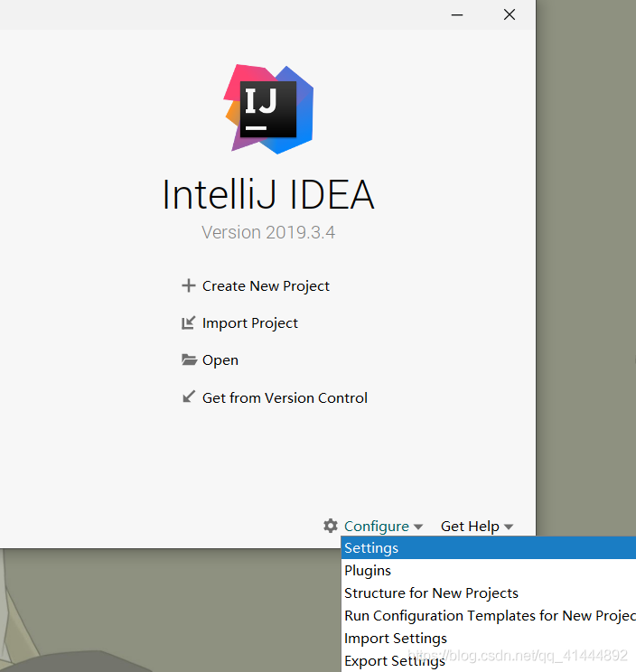Close the IntelliJ IDEA welcome window
Screen dimensions: 636x672
point(510,14)
